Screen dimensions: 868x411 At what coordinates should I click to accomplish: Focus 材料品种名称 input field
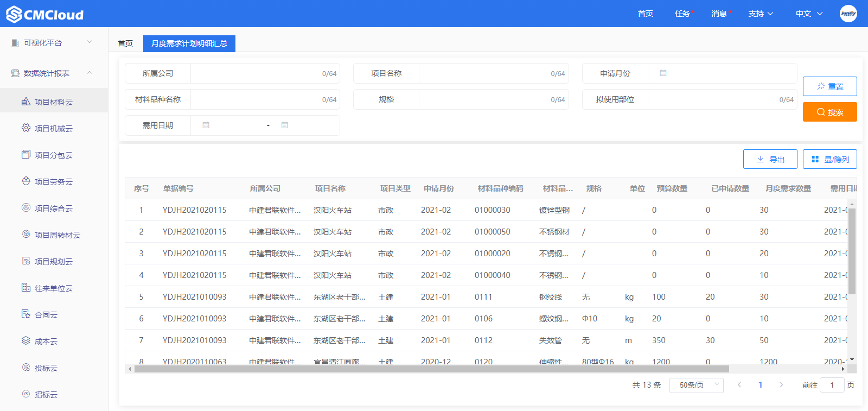pos(265,99)
